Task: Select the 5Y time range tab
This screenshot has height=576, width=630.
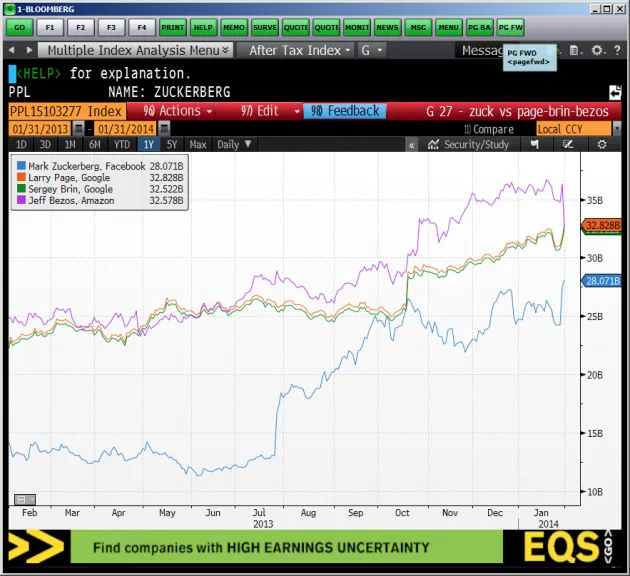Action: (x=172, y=145)
